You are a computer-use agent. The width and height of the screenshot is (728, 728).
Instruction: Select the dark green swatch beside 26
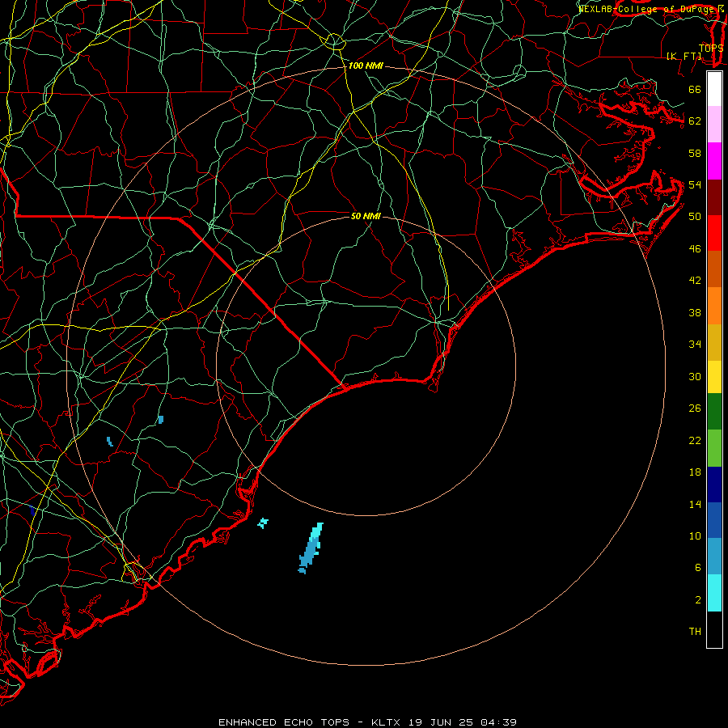714,412
